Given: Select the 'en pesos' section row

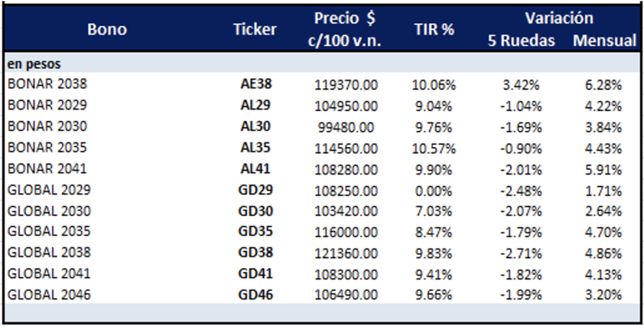Looking at the screenshot, I should (34, 64).
